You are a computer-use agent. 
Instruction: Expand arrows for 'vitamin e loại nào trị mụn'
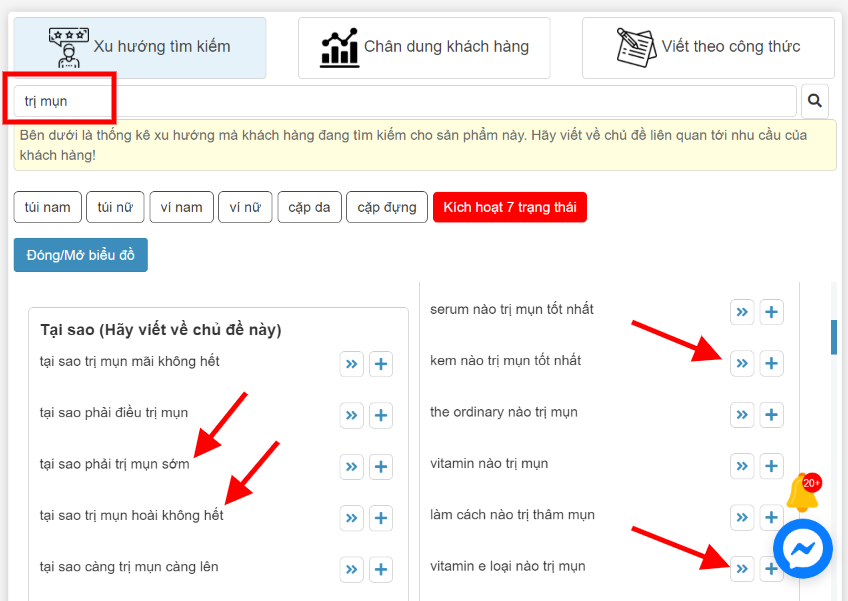[x=742, y=569]
